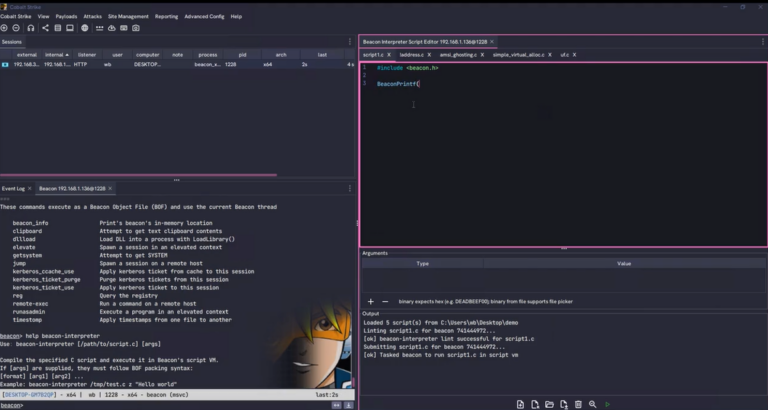768x410 pixels.
Task: Open the Payloads menu
Action: (x=66, y=16)
